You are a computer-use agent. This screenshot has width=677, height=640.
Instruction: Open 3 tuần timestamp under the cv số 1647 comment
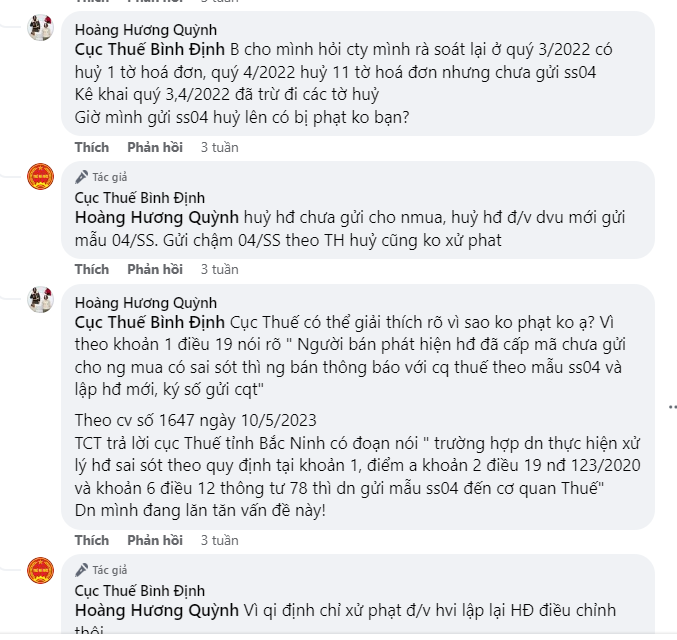[219, 540]
